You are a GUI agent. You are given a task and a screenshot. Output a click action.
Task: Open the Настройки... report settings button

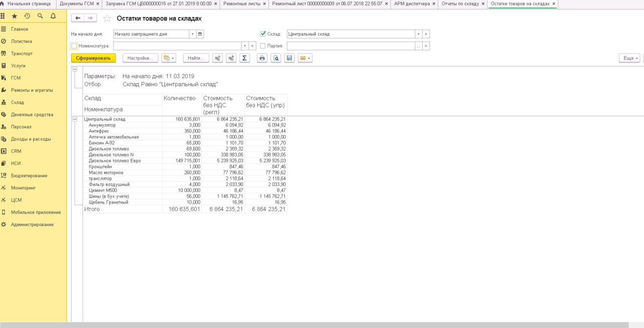[140, 58]
